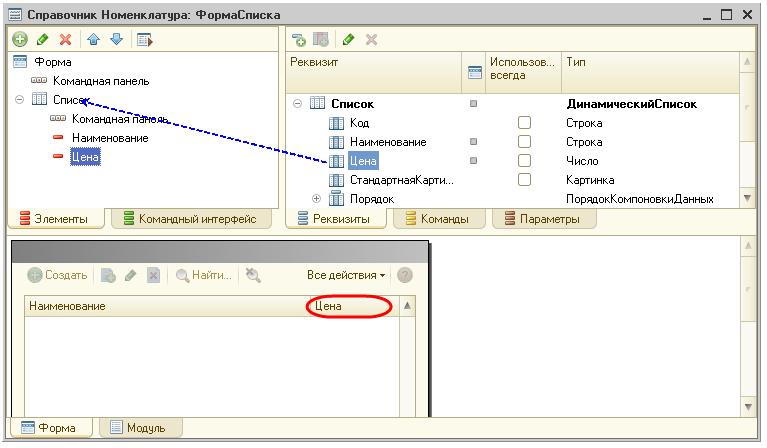Click Создать button in form preview
Viewport: 767px width, 448px height.
click(57, 275)
